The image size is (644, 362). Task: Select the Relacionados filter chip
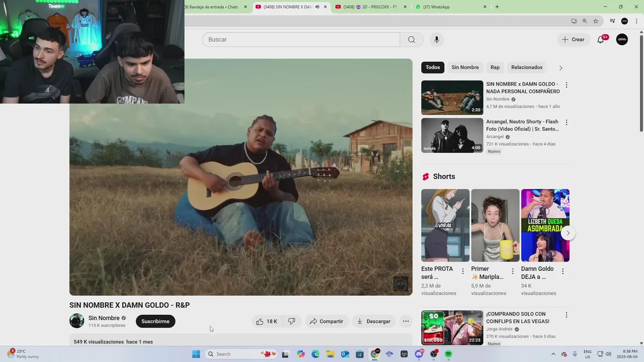(x=527, y=67)
